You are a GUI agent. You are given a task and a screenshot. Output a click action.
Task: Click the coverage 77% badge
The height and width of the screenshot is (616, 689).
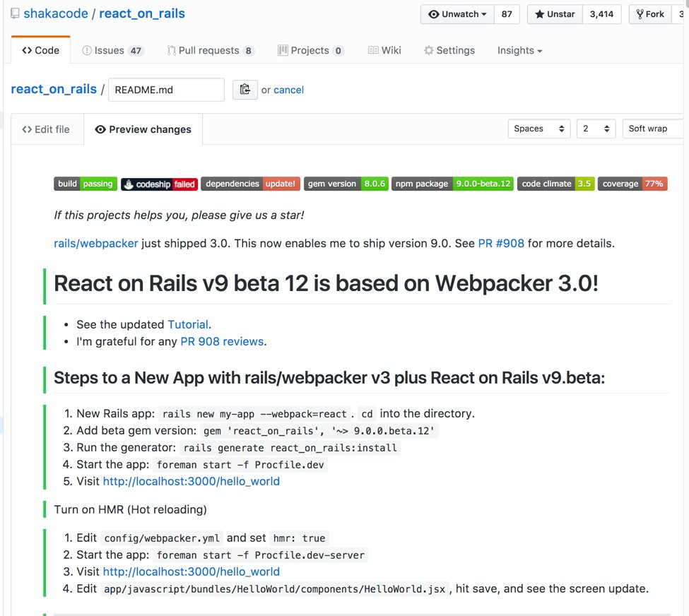coord(632,184)
